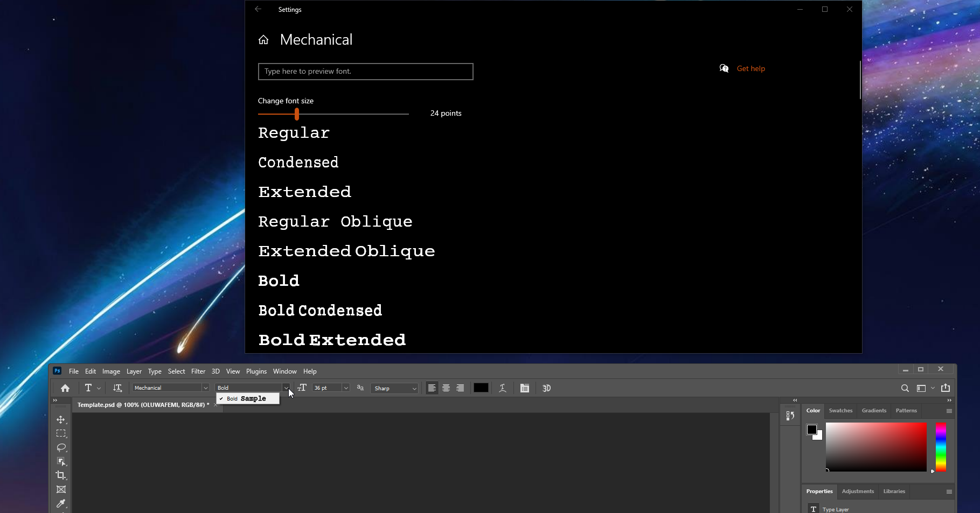Viewport: 980px width, 513px height.
Task: Select the Rectangular Marquee tool
Action: [x=61, y=433]
